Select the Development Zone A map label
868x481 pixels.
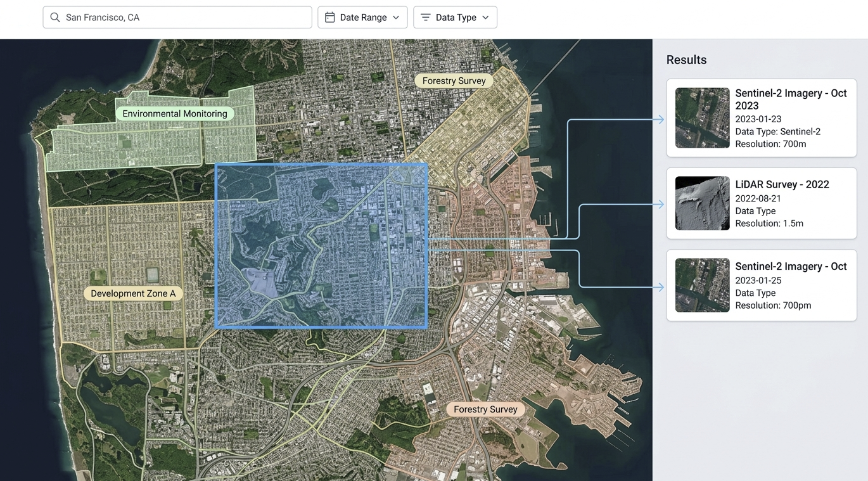(x=133, y=293)
